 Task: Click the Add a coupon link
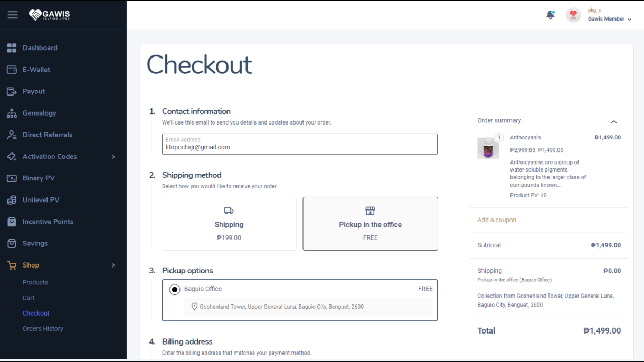coord(497,220)
